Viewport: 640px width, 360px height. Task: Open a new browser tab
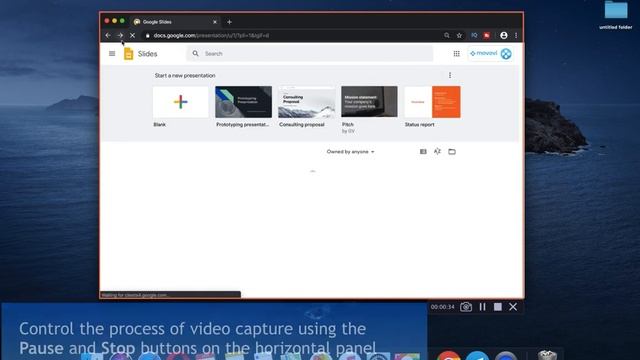229,22
